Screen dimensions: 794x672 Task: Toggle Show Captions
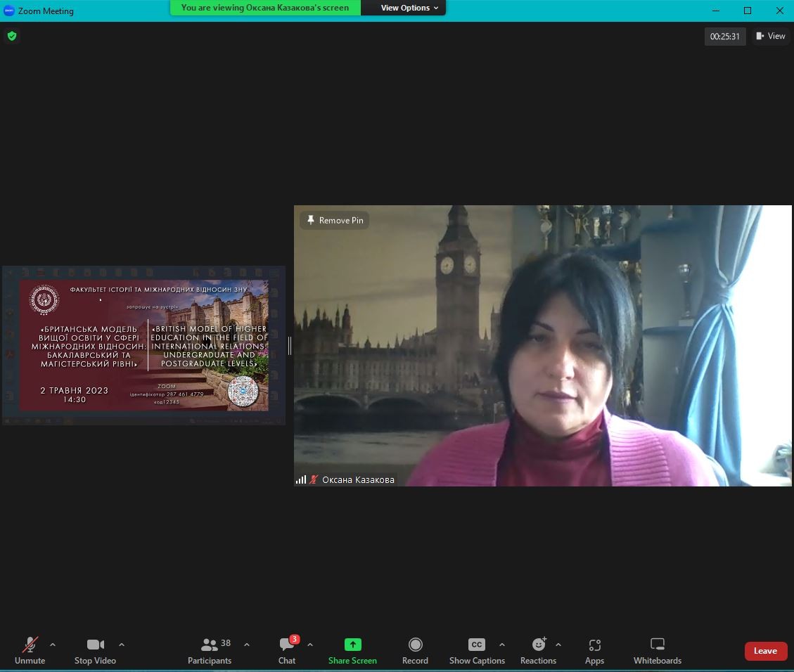[x=477, y=650]
